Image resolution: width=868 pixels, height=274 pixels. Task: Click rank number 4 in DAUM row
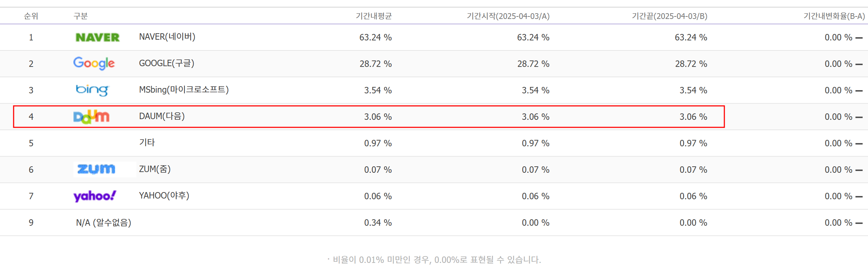coord(31,117)
